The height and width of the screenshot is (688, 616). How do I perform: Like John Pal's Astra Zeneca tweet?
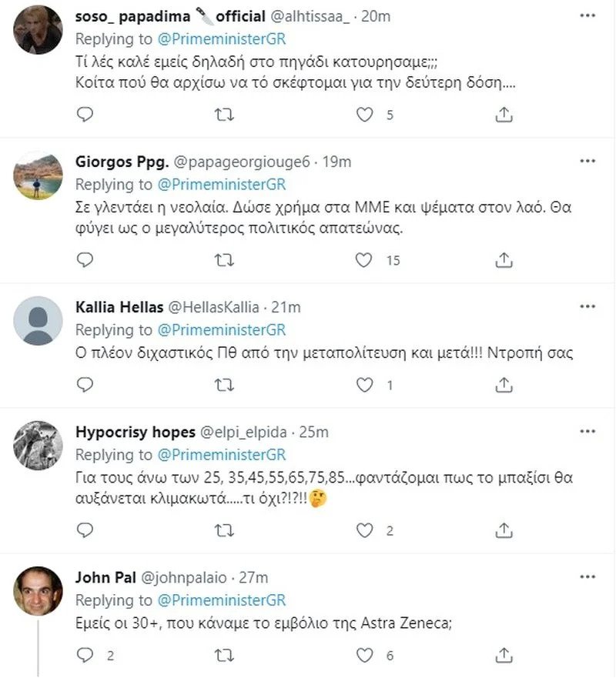click(x=363, y=655)
